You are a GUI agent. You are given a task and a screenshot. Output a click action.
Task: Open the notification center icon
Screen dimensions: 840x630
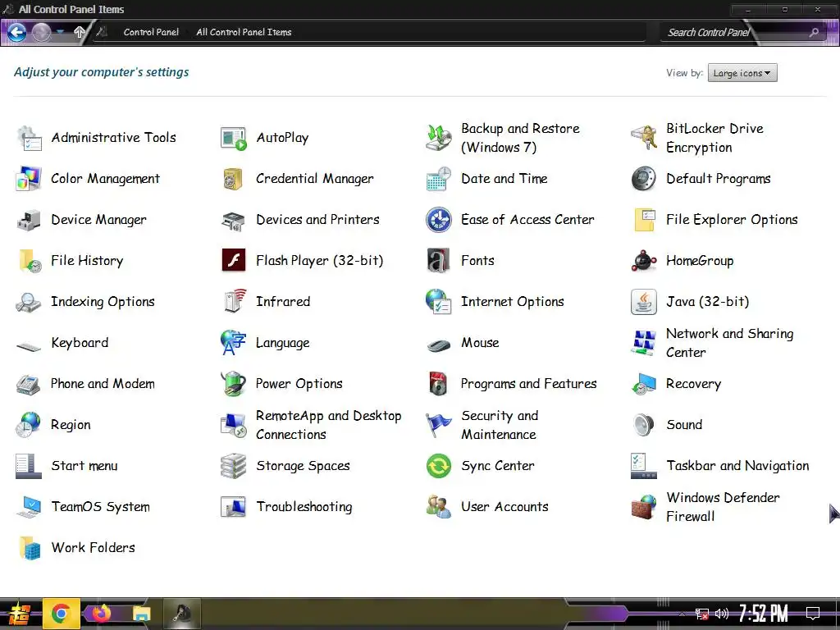[813, 614]
